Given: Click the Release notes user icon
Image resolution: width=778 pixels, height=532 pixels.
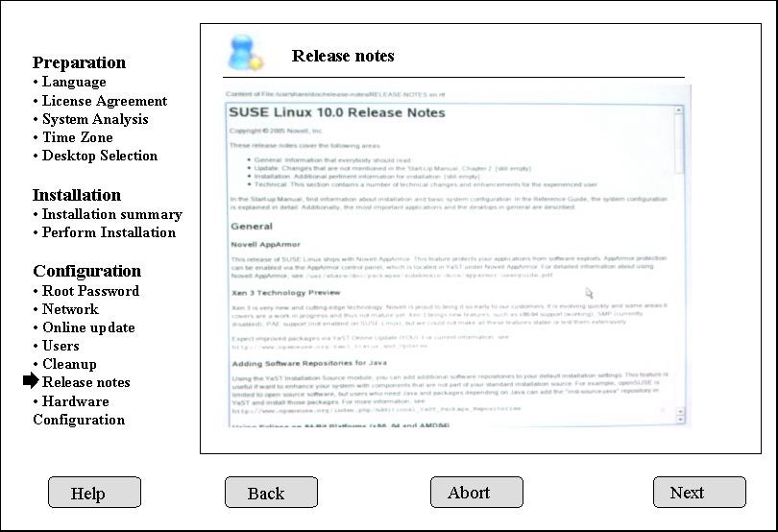Looking at the screenshot, I should [x=245, y=53].
